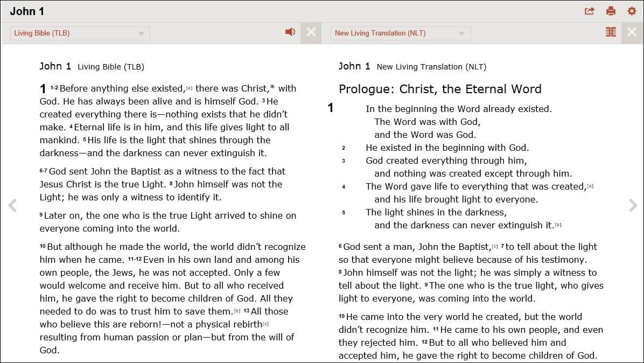Click 'Prologue: Christ, the Eternal Word' heading
644x363 pixels.
point(440,89)
